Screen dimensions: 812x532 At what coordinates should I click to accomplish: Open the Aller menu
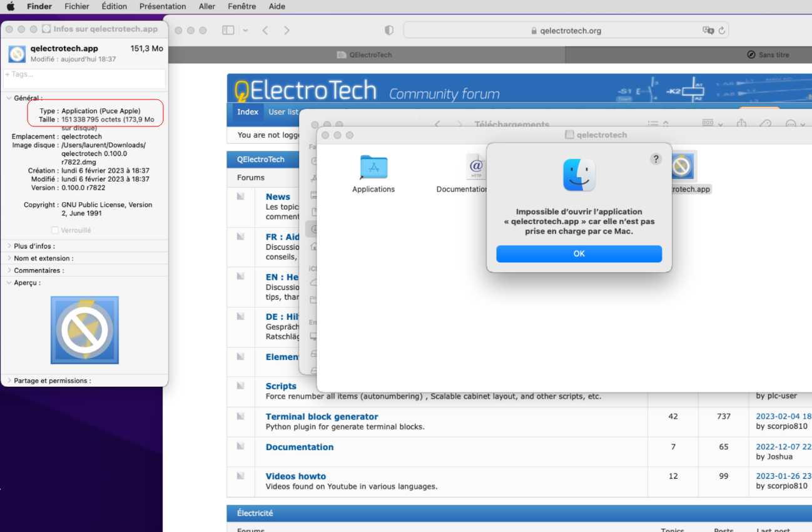click(207, 6)
